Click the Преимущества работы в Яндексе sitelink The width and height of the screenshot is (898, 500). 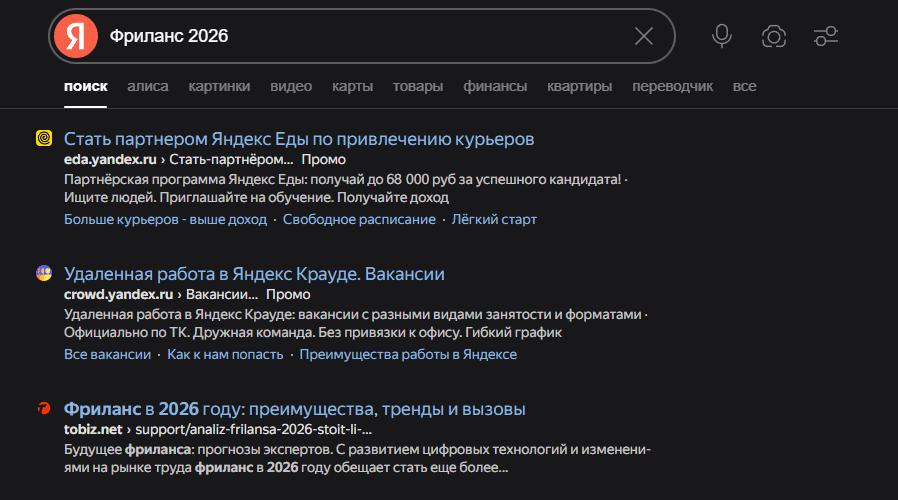[408, 354]
